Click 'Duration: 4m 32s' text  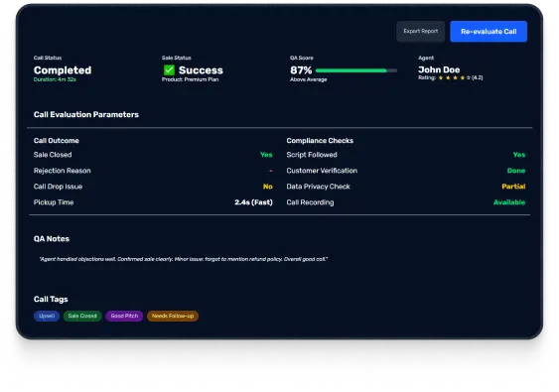point(55,79)
